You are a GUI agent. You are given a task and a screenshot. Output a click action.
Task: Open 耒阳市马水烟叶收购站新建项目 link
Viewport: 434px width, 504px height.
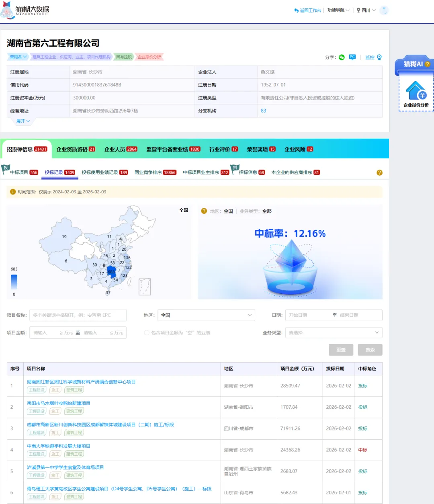tap(59, 403)
